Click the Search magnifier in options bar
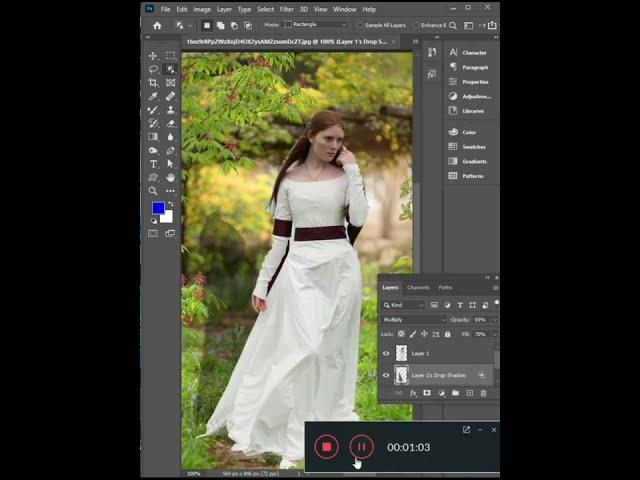The image size is (640, 480). click(453, 25)
